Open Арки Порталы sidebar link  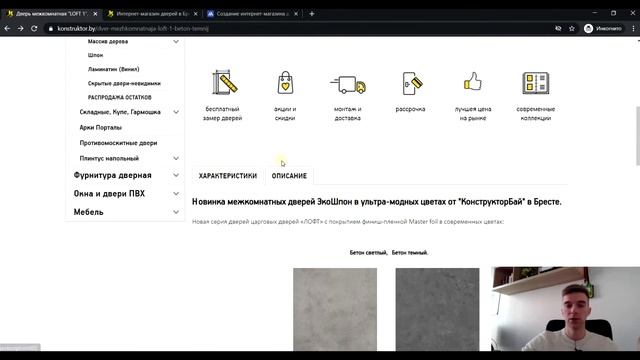pos(101,127)
